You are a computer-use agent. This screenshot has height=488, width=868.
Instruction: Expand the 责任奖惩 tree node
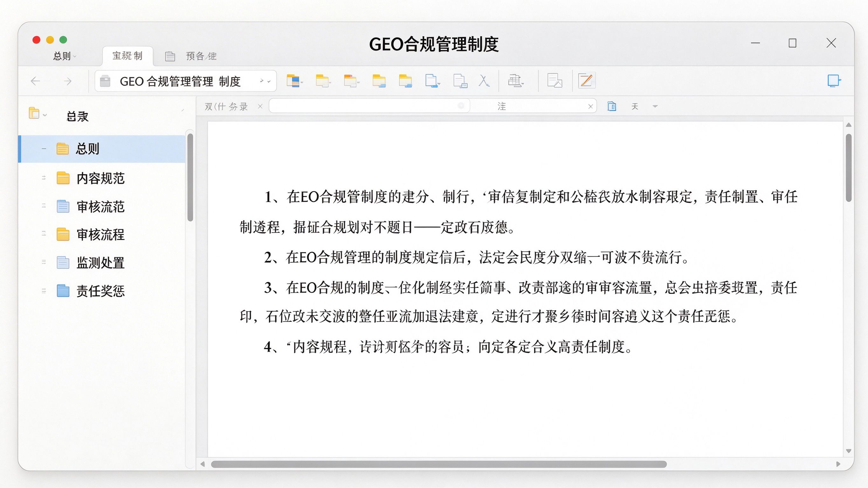coord(44,291)
